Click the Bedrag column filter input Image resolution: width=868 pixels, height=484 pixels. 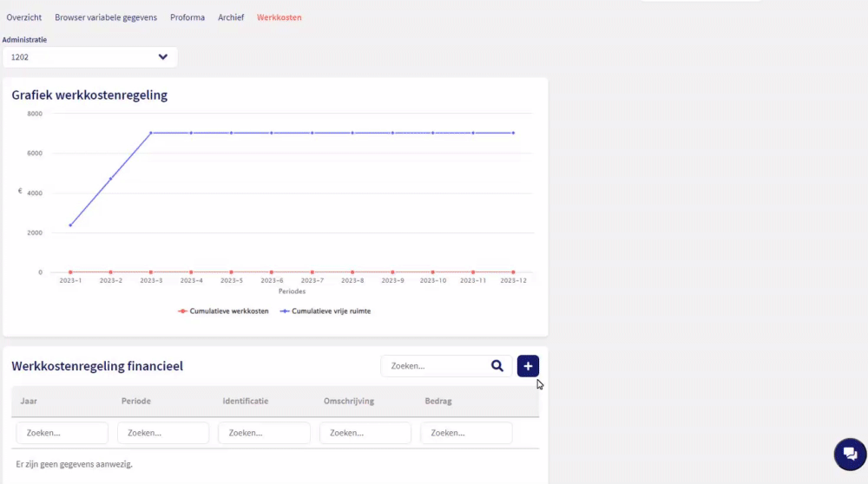pos(466,433)
